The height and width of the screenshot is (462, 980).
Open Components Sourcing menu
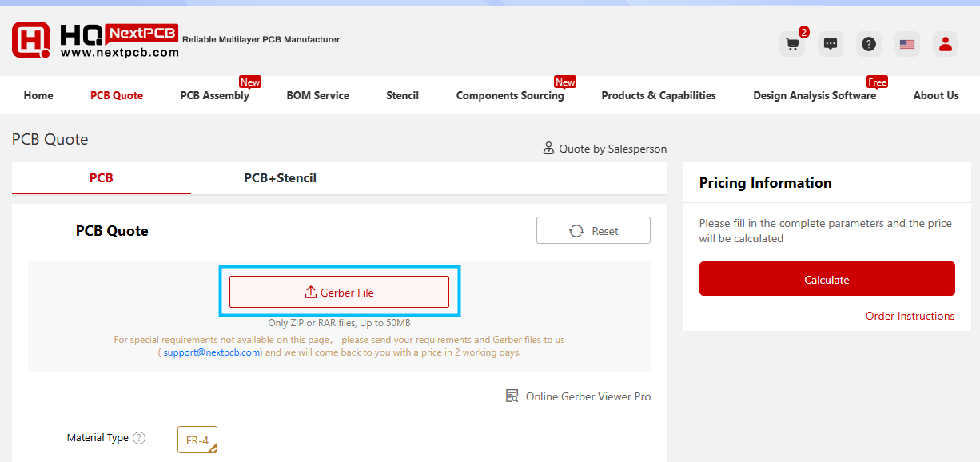click(510, 95)
